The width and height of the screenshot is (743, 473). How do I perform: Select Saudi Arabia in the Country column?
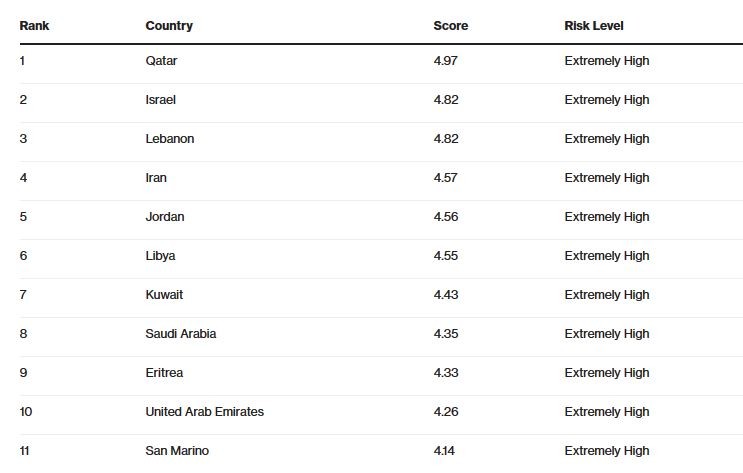[x=181, y=334]
